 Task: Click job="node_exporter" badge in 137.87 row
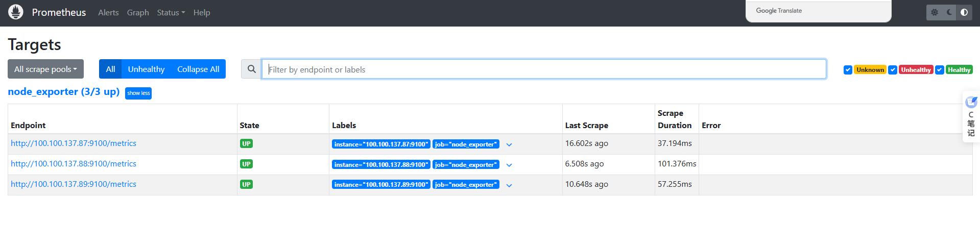466,144
